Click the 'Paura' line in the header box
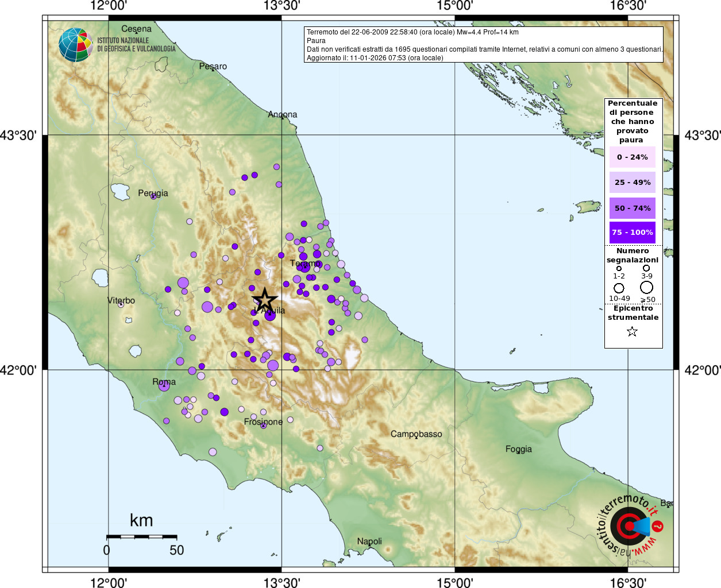Viewport: 721px width, 588px height. click(316, 41)
